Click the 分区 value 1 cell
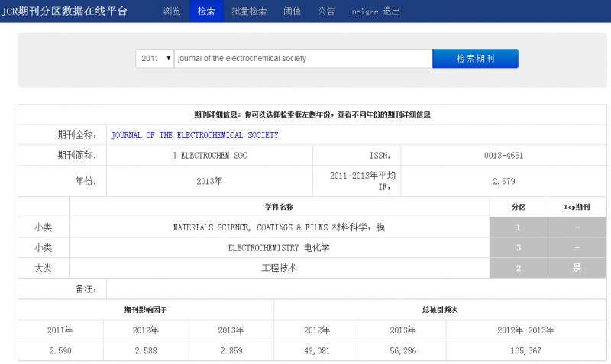Screen dimensions: 611x364 (x=519, y=227)
